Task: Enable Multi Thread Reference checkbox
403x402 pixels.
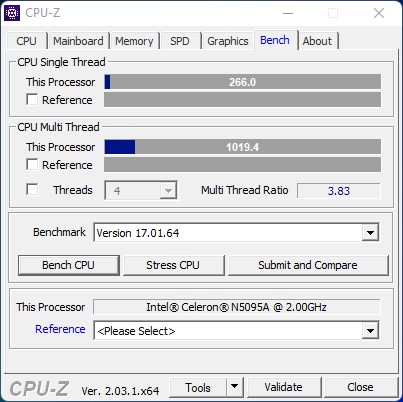Action: click(x=32, y=164)
